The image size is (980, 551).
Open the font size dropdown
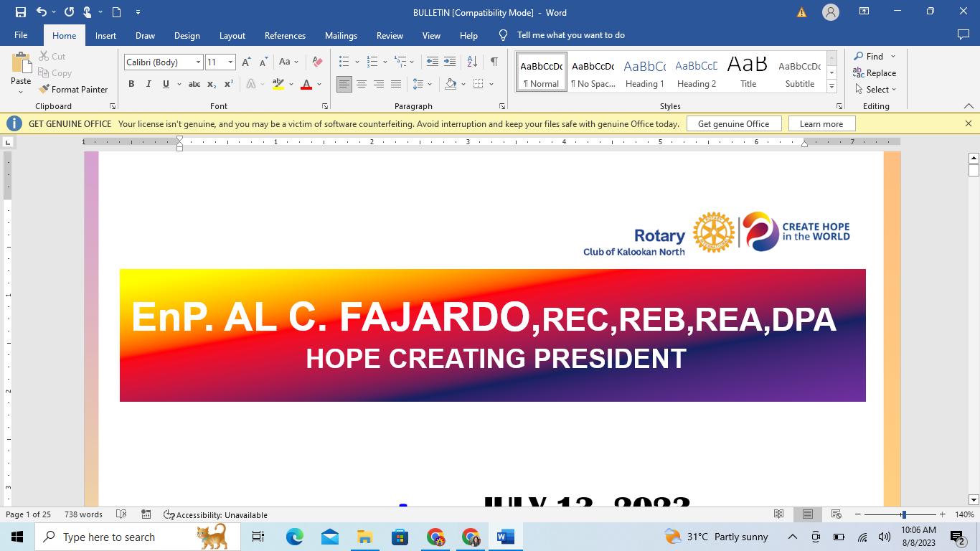click(x=230, y=62)
